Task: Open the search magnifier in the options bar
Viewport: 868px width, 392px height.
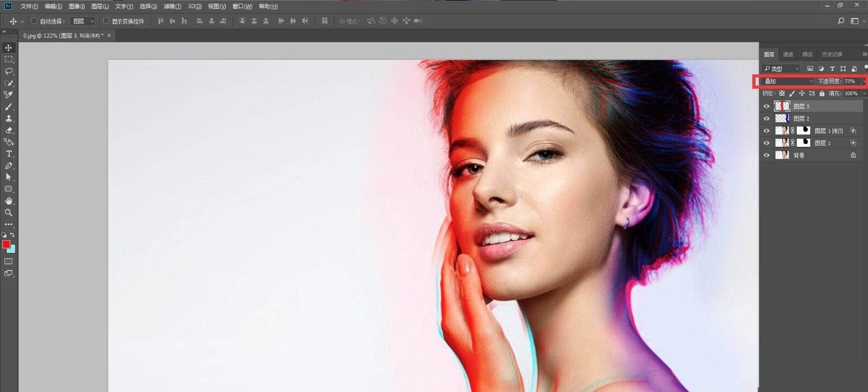Action: [x=841, y=21]
